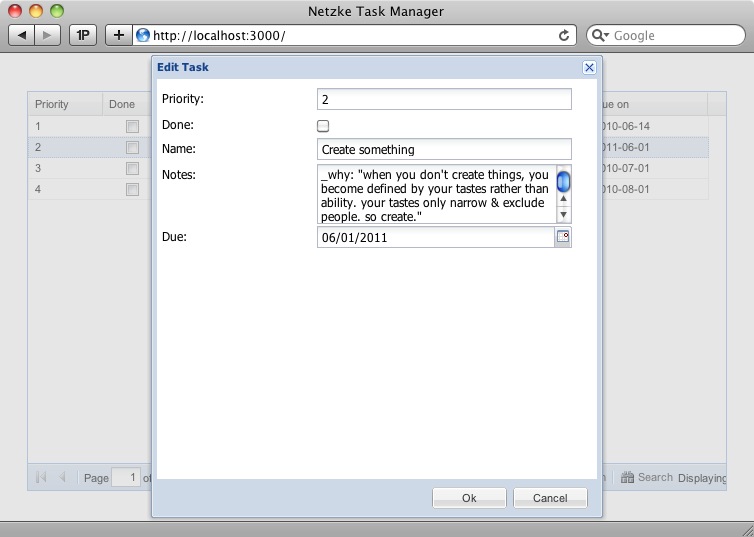Select the row with priority 3
This screenshot has width=754, height=537.
[x=90, y=168]
